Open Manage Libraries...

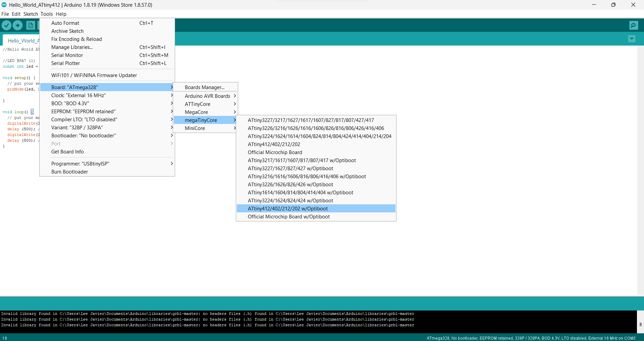[107, 47]
